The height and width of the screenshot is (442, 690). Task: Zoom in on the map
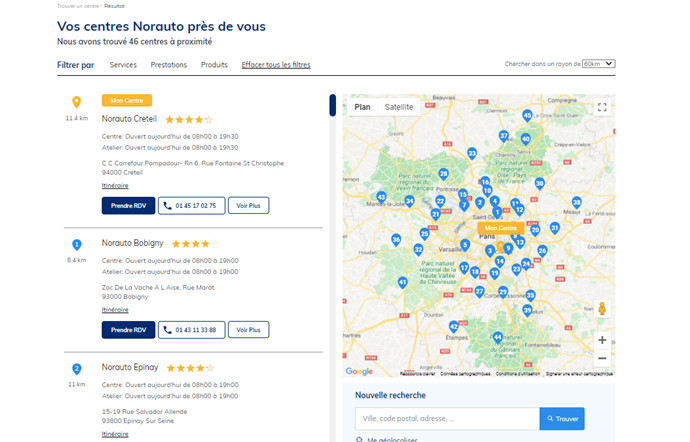(x=602, y=340)
